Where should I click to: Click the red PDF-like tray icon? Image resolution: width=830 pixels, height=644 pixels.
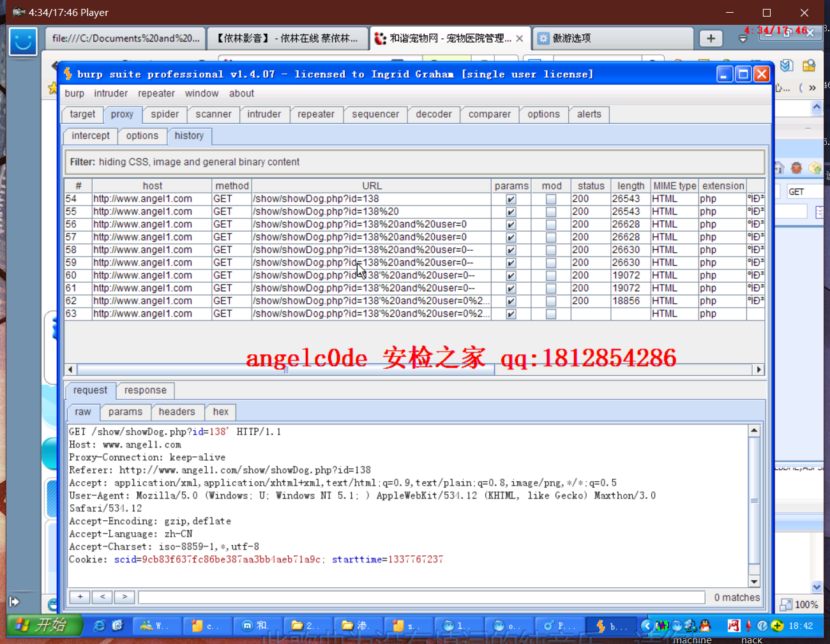(734, 625)
